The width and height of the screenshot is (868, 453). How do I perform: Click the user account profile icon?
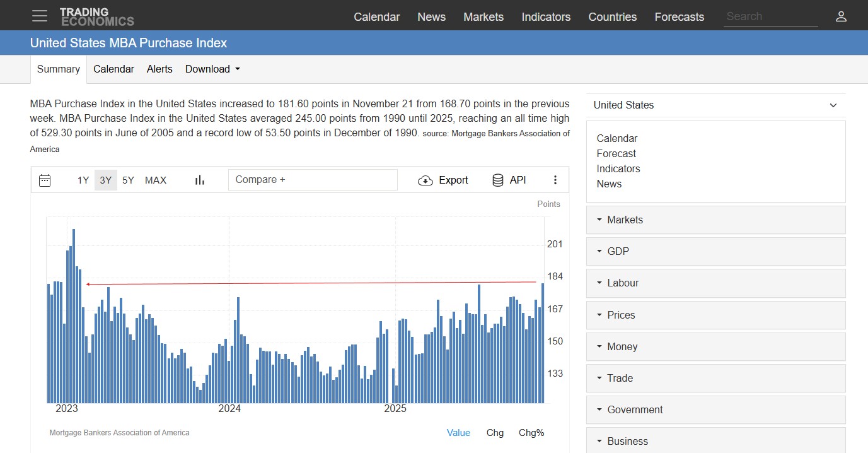(x=841, y=16)
